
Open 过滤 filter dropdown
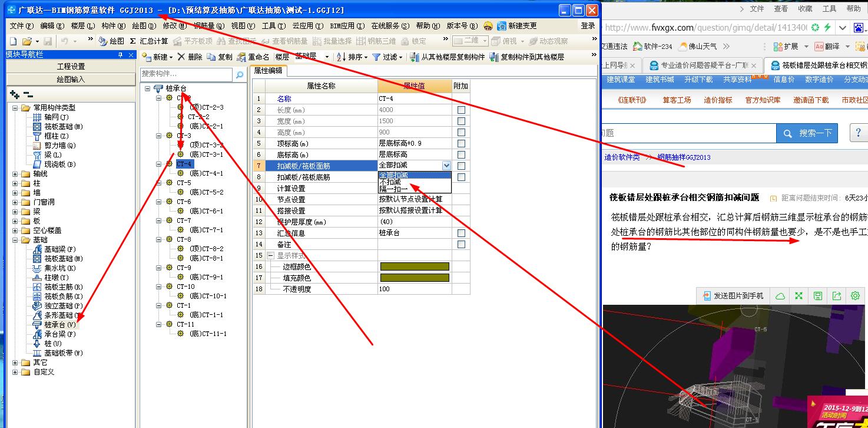[387, 57]
